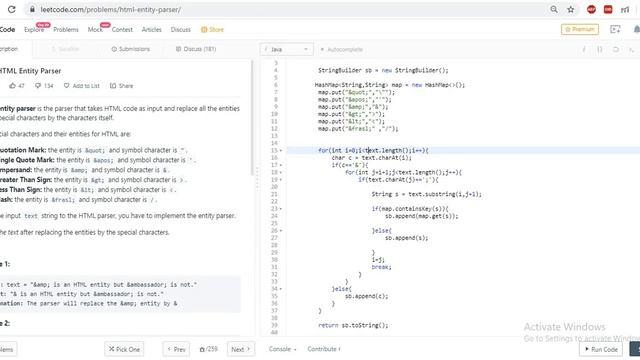Open the Articles page
The height and width of the screenshot is (360, 640).
point(151,29)
